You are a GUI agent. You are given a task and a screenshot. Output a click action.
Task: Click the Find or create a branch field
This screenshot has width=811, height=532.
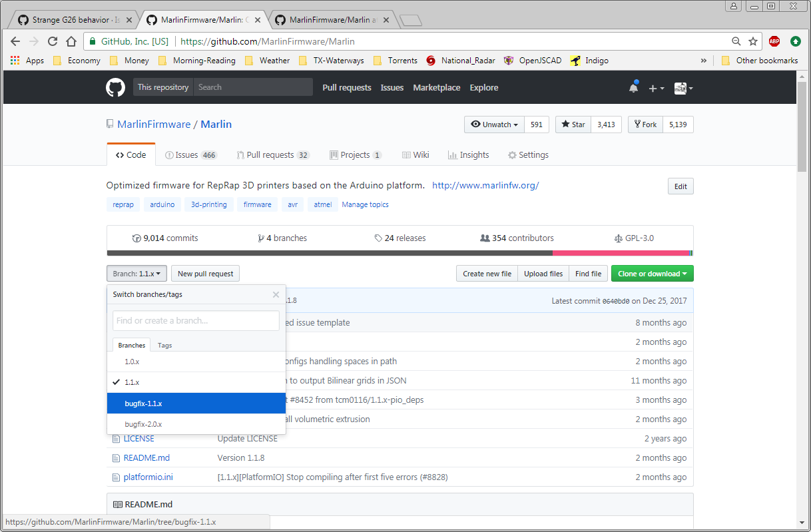point(196,320)
